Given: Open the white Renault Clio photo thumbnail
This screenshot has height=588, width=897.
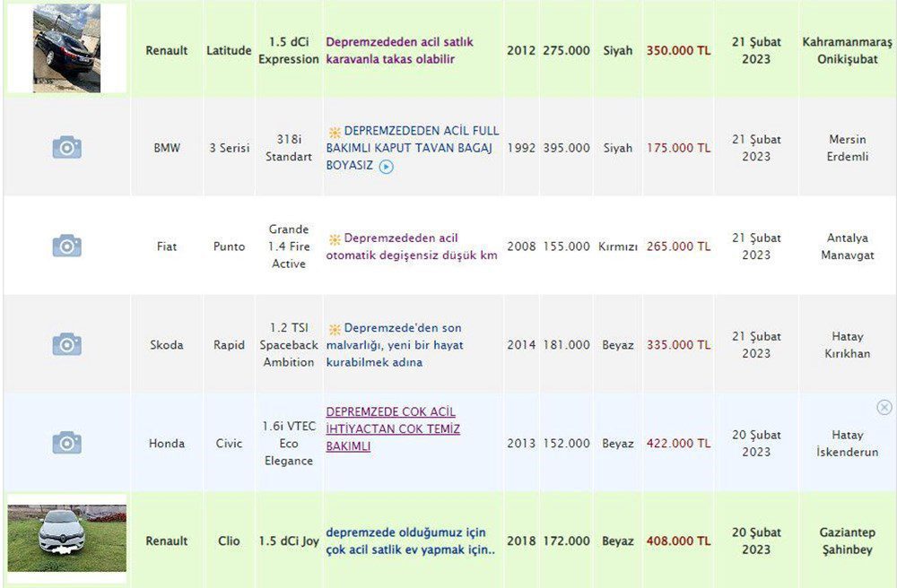Looking at the screenshot, I should click(x=67, y=539).
